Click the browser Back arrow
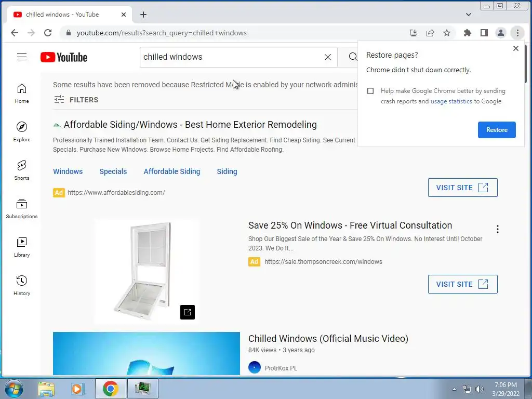The image size is (532, 399). [15, 33]
